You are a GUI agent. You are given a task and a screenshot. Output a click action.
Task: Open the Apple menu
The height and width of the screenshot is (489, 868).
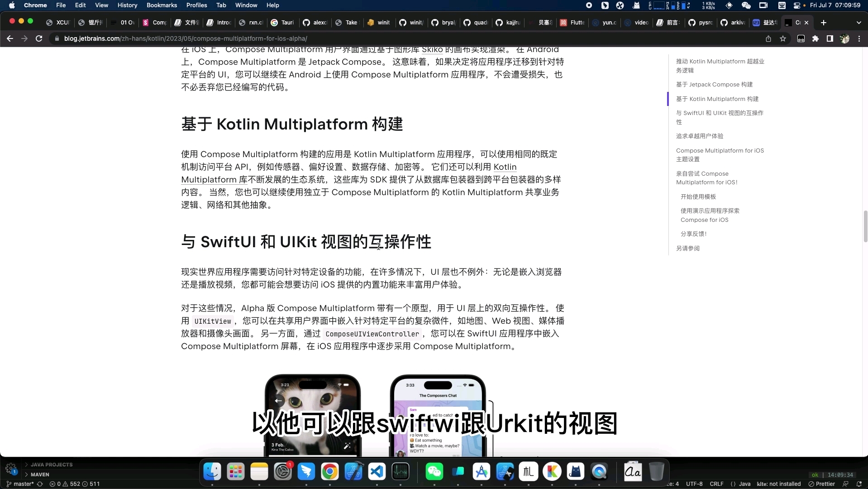click(x=12, y=5)
